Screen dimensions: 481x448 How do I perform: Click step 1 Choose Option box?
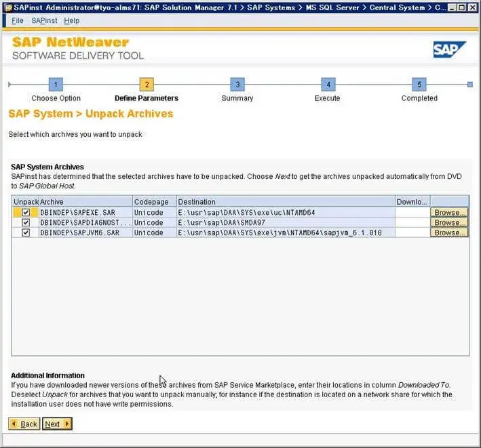tap(56, 84)
